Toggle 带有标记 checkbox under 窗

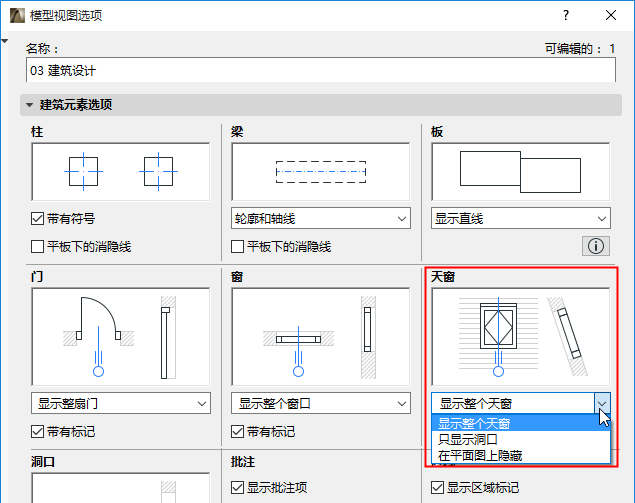[x=237, y=432]
